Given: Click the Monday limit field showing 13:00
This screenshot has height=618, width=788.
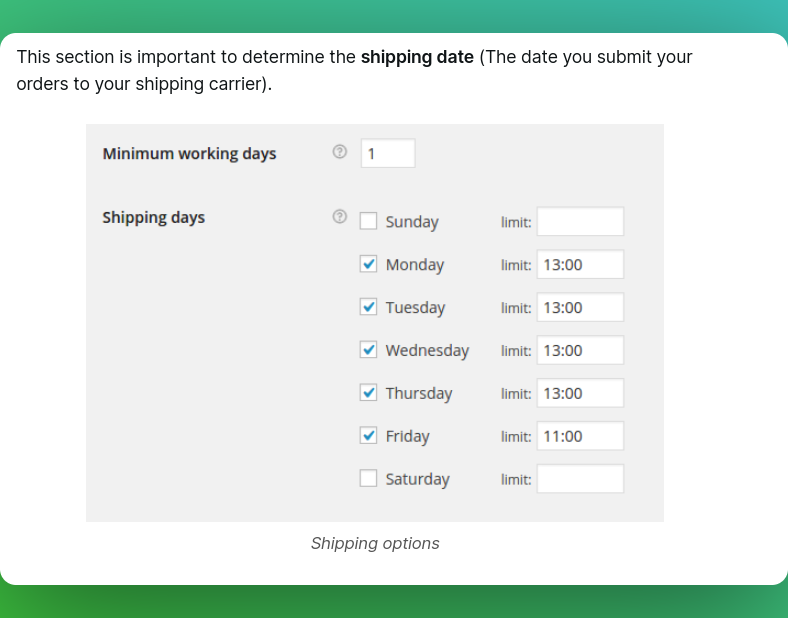Looking at the screenshot, I should pyautogui.click(x=580, y=264).
